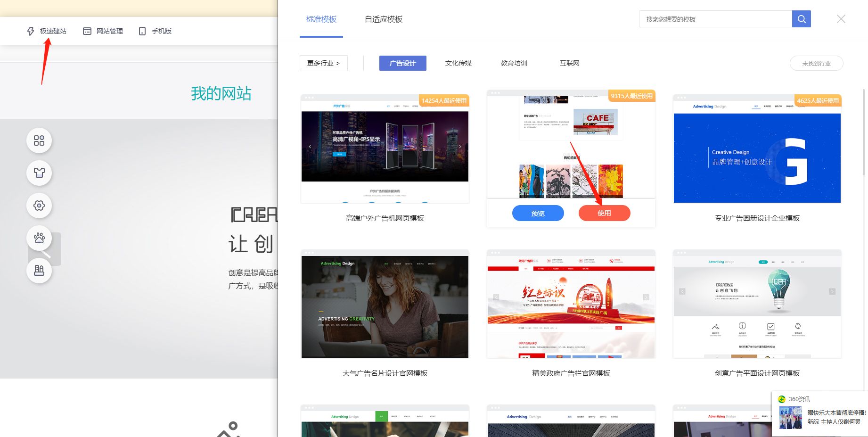Close the template panel with the X
868x437 pixels.
[x=841, y=19]
